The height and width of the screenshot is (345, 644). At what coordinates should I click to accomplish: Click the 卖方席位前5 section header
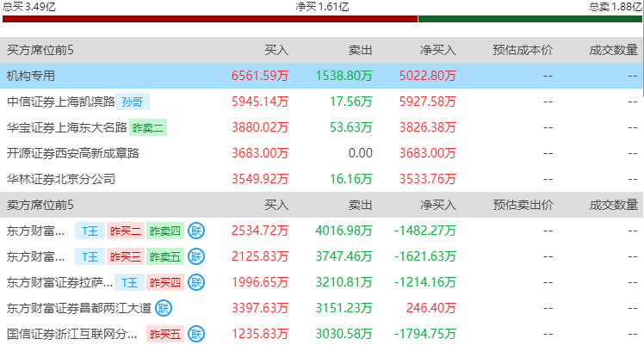40,205
